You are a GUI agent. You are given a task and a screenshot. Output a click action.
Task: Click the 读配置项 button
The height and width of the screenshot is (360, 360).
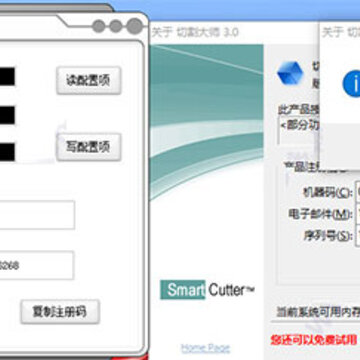[88, 80]
